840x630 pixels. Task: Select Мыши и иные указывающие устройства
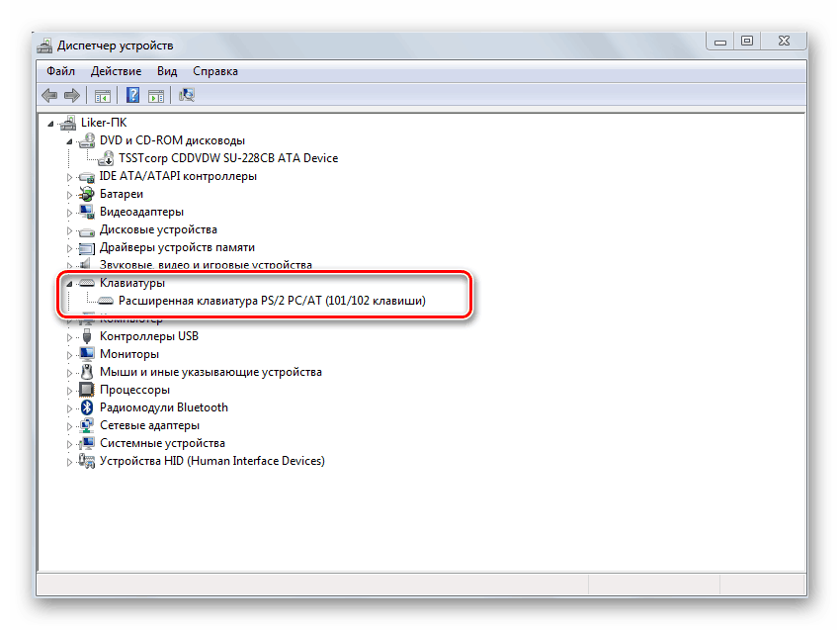[210, 372]
